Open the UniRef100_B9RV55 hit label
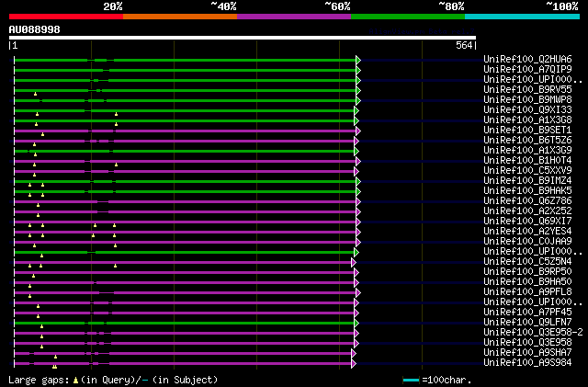 pos(527,90)
